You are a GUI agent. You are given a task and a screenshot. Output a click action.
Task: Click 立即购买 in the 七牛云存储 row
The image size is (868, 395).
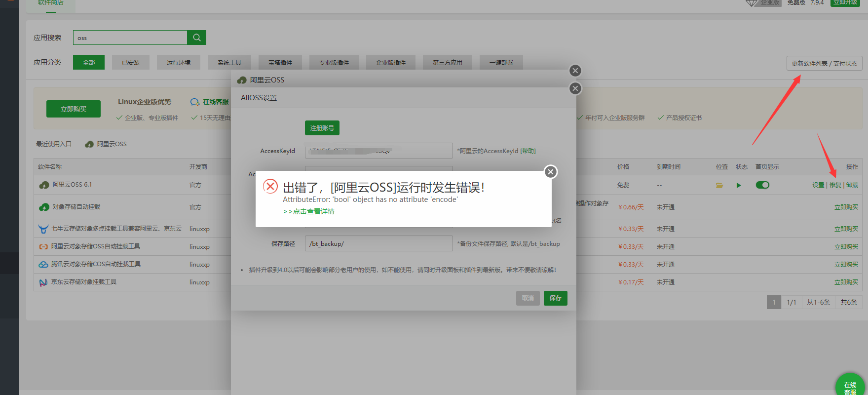click(846, 229)
